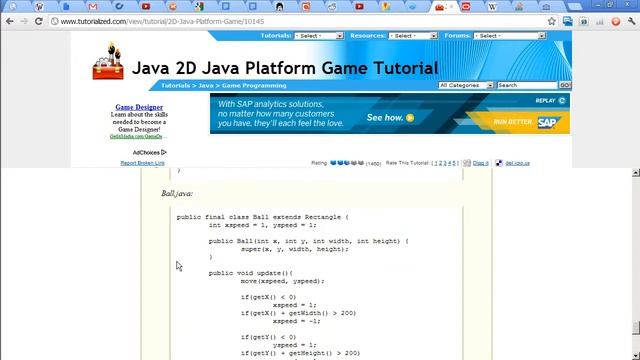The image size is (640, 360).
Task: Switch to the tab with black-haired character icon
Action: (x=280, y=7)
